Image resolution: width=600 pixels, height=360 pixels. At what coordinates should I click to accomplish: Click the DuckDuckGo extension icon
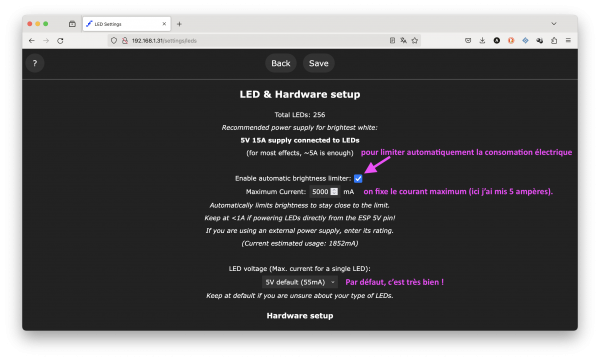point(511,41)
